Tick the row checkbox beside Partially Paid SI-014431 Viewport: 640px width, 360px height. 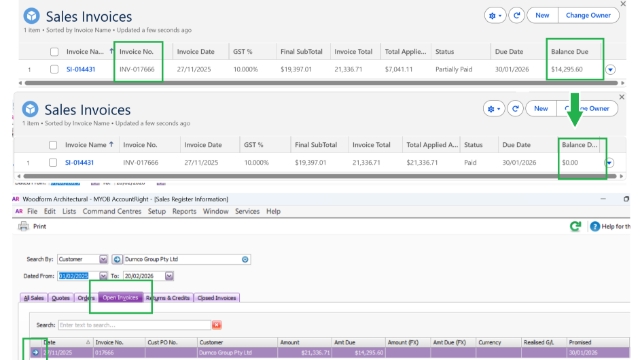[54, 69]
